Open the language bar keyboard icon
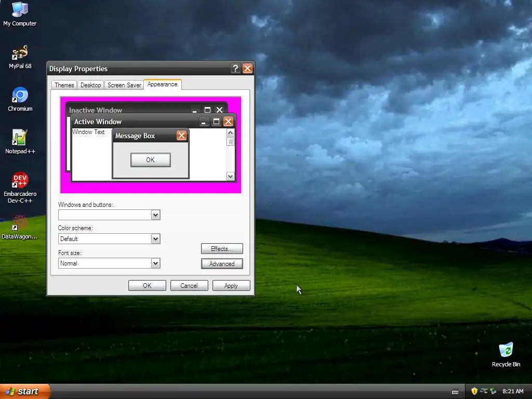532x399 pixels. tap(455, 392)
